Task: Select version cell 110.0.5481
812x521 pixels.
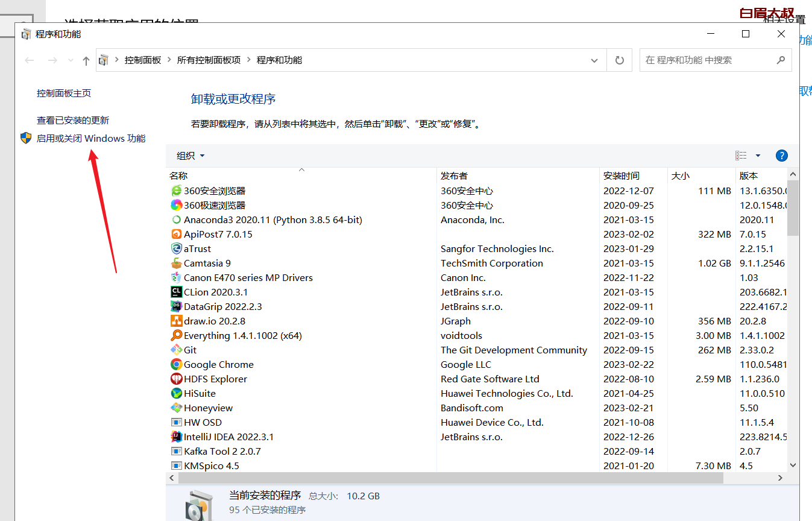Action: point(763,364)
